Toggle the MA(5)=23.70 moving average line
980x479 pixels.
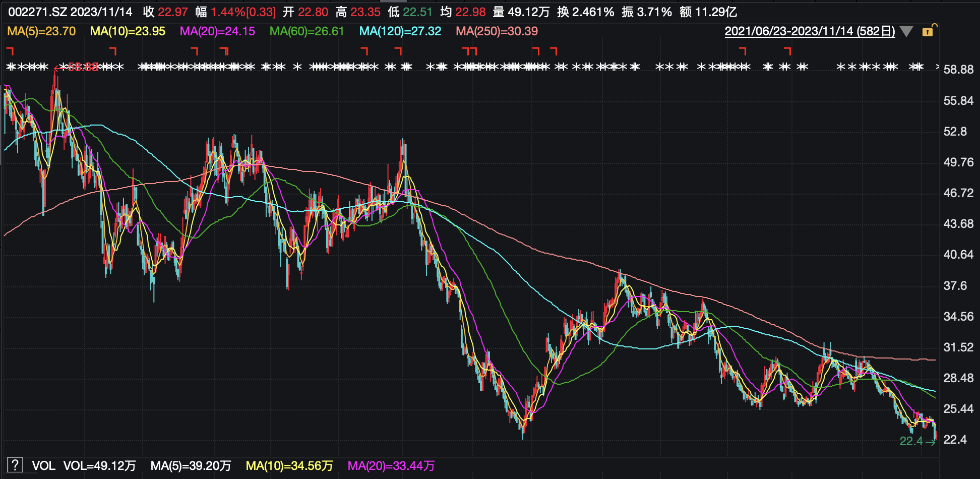41,31
